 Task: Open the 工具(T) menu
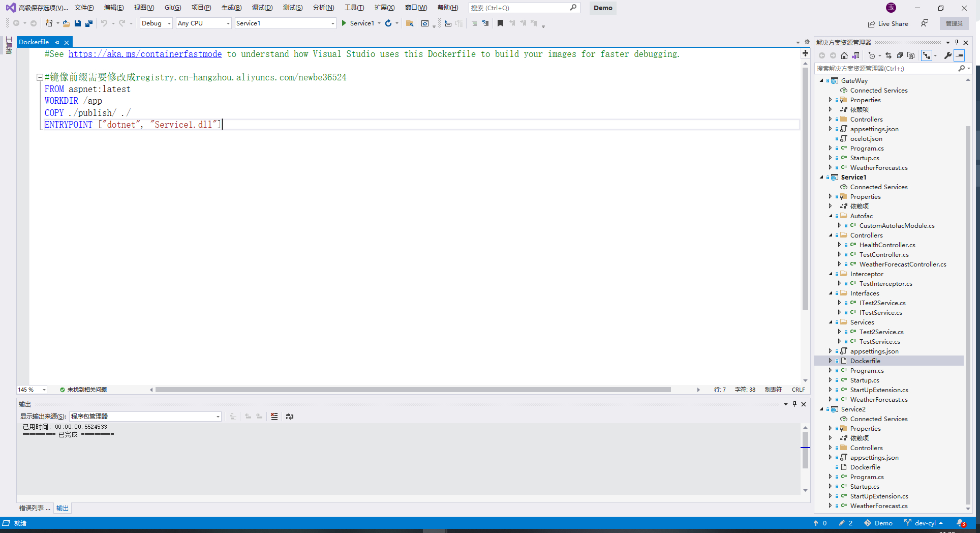tap(354, 8)
